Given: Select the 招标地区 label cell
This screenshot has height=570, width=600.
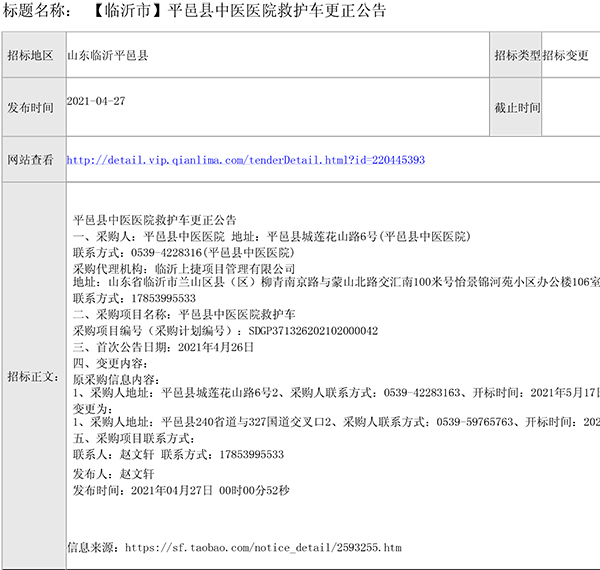Looking at the screenshot, I should pos(34,55).
